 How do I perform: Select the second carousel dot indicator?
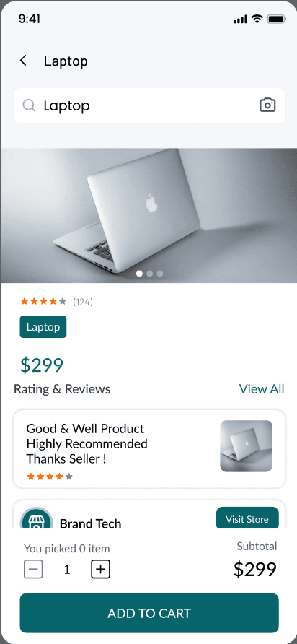click(150, 274)
